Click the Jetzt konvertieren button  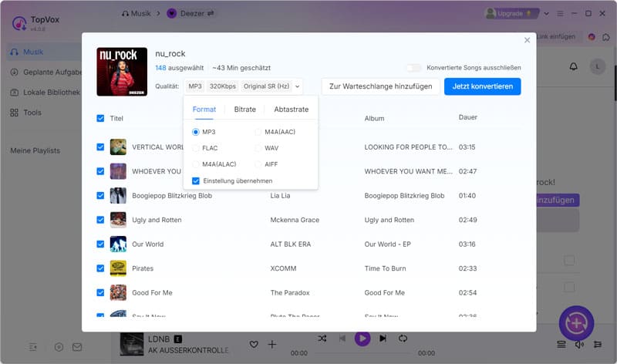tap(483, 86)
